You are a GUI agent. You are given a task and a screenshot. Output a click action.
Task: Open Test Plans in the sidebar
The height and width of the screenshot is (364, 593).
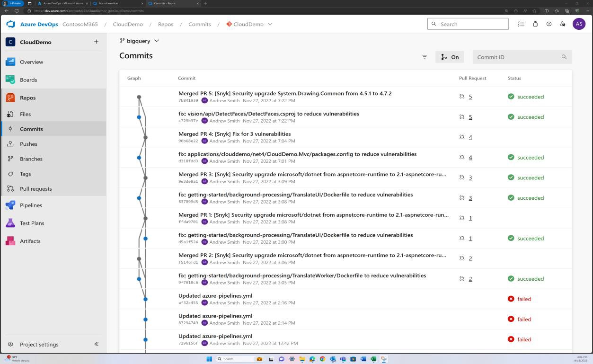coord(31,223)
